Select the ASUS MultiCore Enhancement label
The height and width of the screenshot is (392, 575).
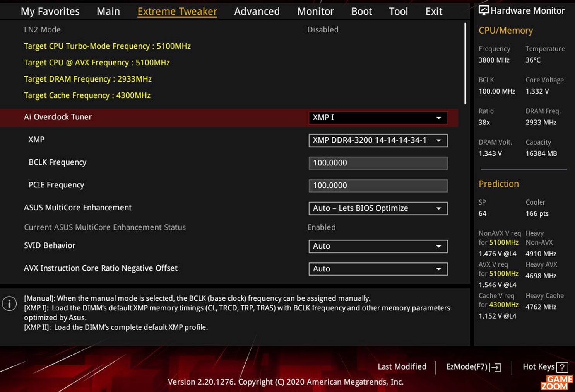point(78,208)
